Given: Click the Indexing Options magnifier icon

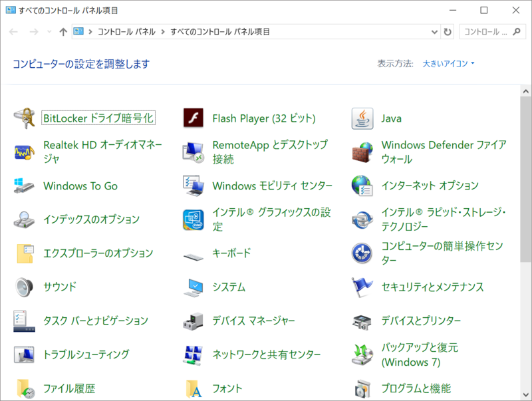Looking at the screenshot, I should pos(24,219).
